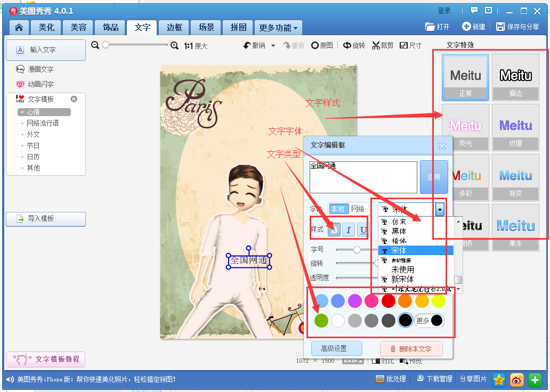Click the zoom slider handle
Image resolution: width=550 pixels, height=392 pixels.
coord(106,45)
